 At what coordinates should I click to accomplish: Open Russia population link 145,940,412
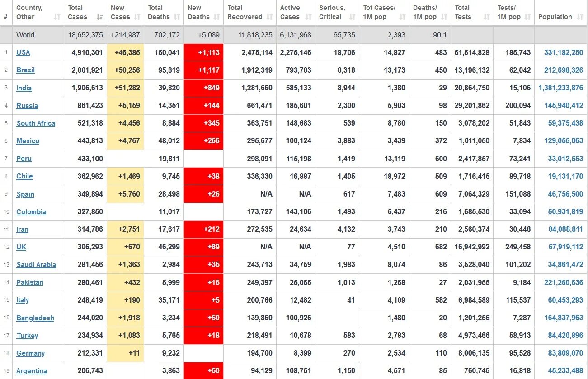pos(564,106)
